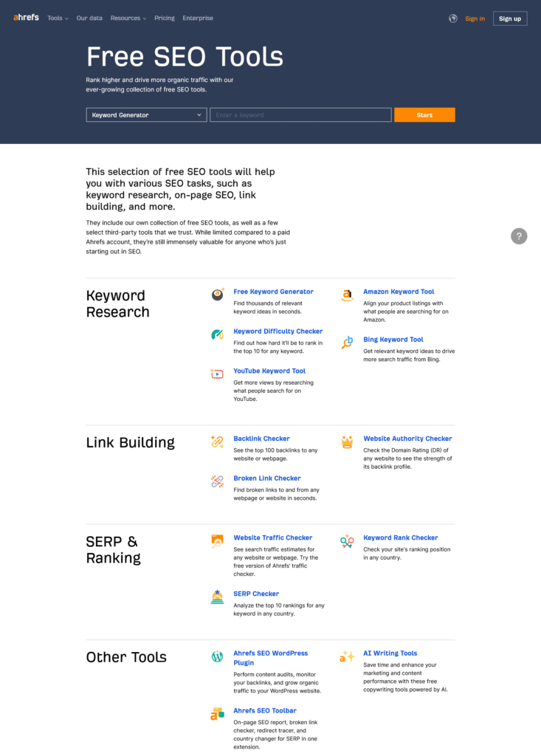Open the Our data page
This screenshot has width=541, height=756.
pos(89,18)
